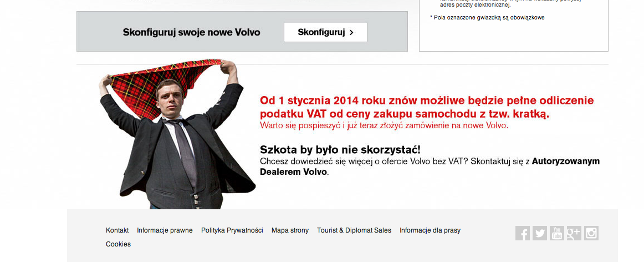Viewport: 644px width, 262px height.
Task: Open the Kontakt footer link
Action: 117,230
